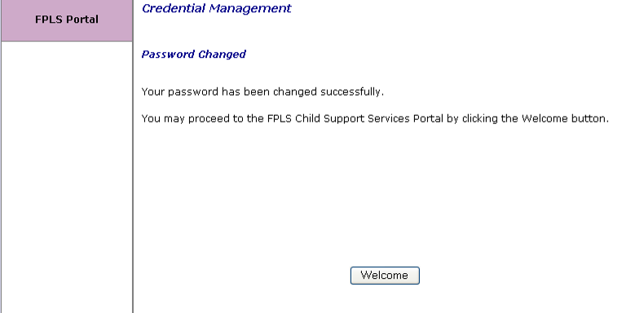Click the sentence about proceeding to the portal

375,119
